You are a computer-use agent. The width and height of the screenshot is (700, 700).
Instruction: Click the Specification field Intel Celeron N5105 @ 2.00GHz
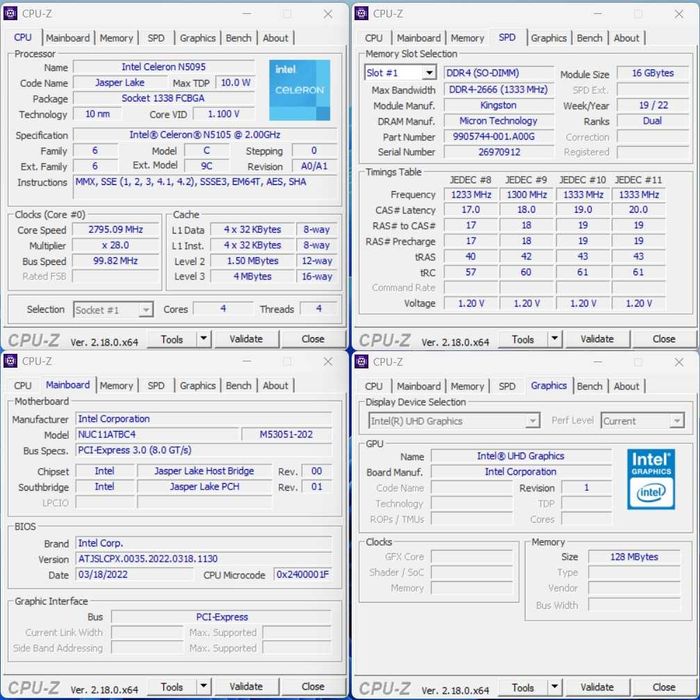205,135
